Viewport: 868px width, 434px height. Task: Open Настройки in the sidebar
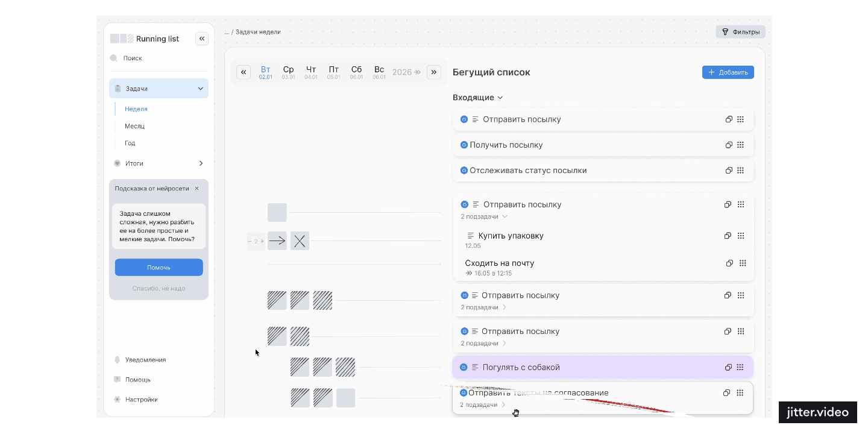click(141, 400)
